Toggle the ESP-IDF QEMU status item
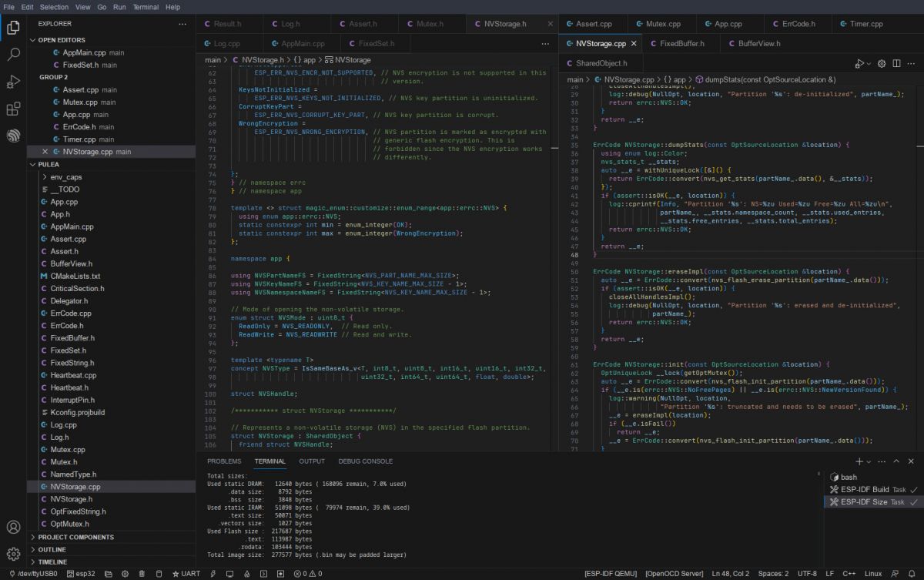Viewport: 924px width, 580px height. [x=611, y=574]
